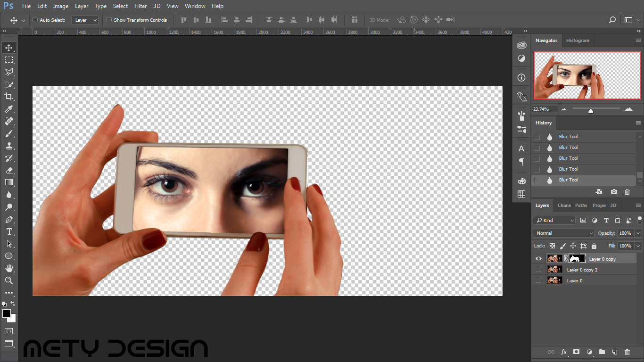Show the Layer 0 copy 2 layer
Viewport: 644px width, 362px height.
[538, 270]
